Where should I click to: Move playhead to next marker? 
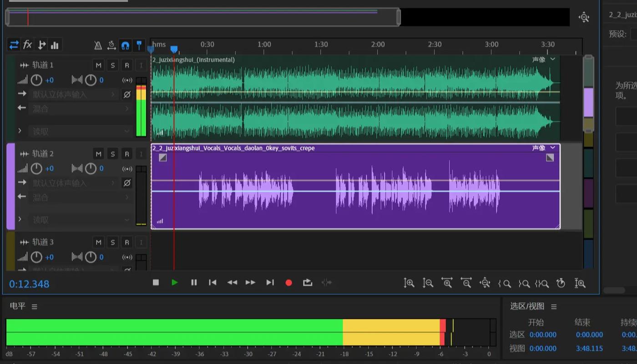click(270, 282)
